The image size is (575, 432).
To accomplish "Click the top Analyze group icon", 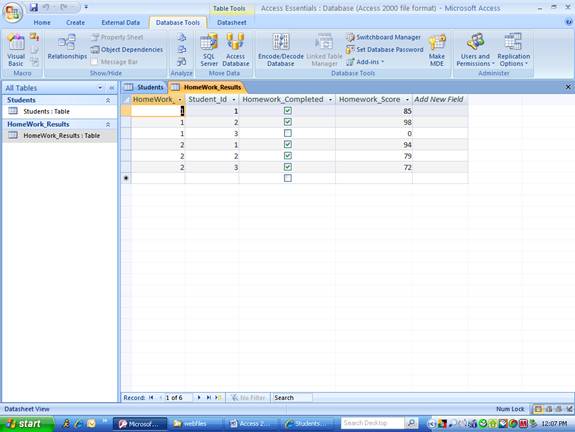I will click(182, 37).
